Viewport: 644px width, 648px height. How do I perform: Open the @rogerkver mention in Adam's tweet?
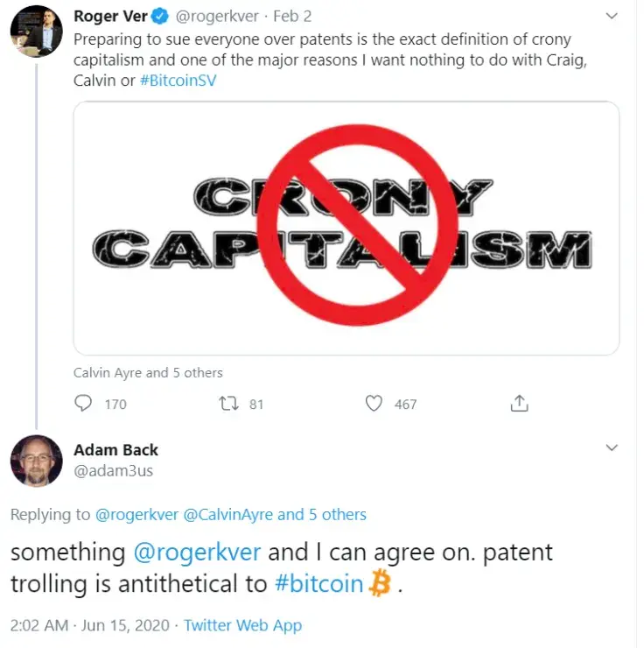(197, 553)
